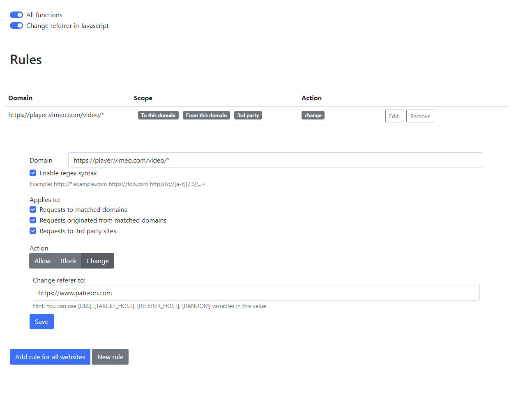532x395 pixels.
Task: Click the Action column header
Action: [311, 98]
